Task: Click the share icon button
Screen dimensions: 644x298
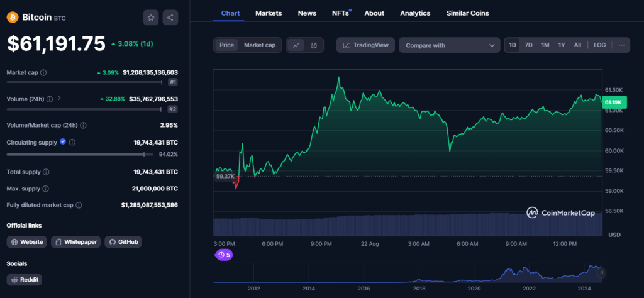Action: (170, 18)
